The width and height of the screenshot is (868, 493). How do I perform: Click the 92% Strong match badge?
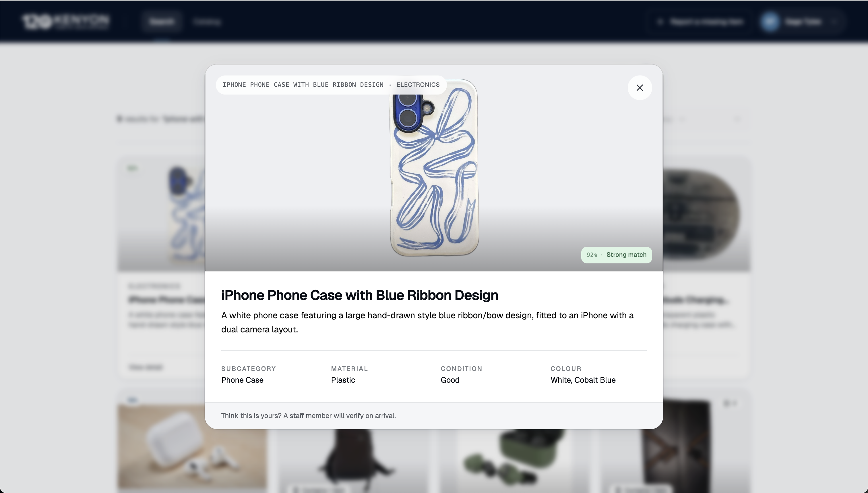coord(616,255)
